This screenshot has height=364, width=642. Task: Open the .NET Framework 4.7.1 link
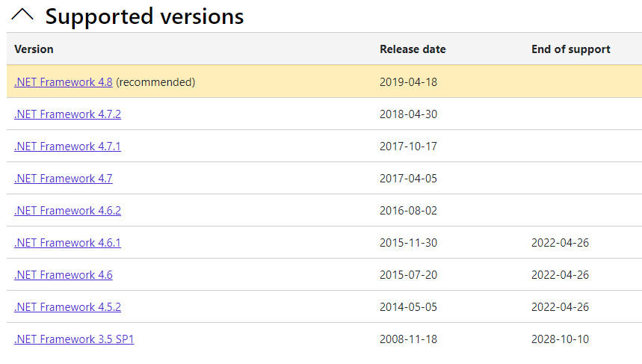coord(67,146)
